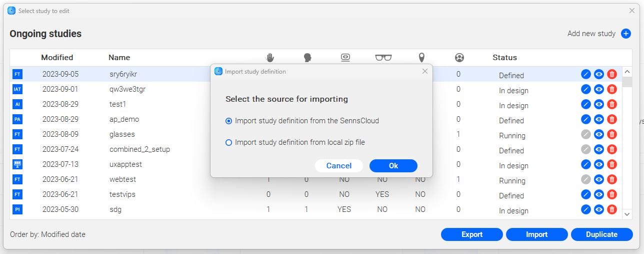Image resolution: width=644 pixels, height=254 pixels.
Task: Click the glasses column header icon
Action: coord(383,58)
